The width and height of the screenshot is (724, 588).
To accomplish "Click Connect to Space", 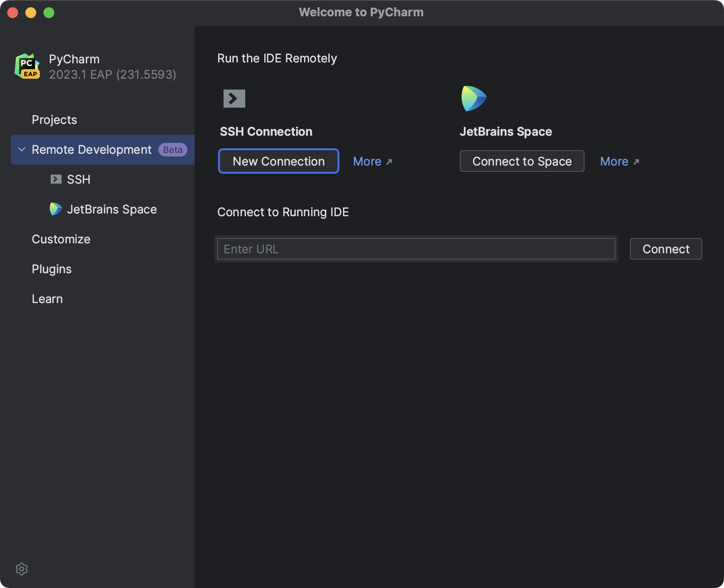I will (522, 161).
